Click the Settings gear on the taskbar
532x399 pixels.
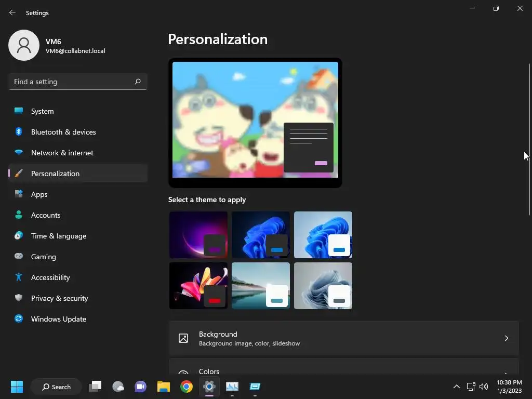209,387
